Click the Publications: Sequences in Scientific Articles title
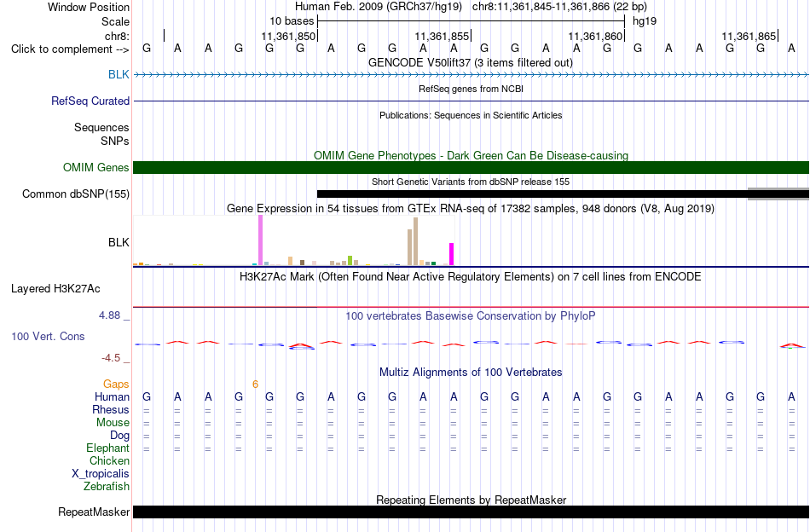Viewport: 810px width, 532px height. 471,115
